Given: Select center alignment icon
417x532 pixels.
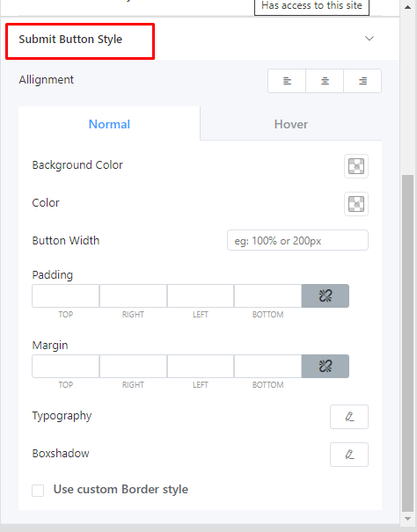Looking at the screenshot, I should pyautogui.click(x=325, y=81).
